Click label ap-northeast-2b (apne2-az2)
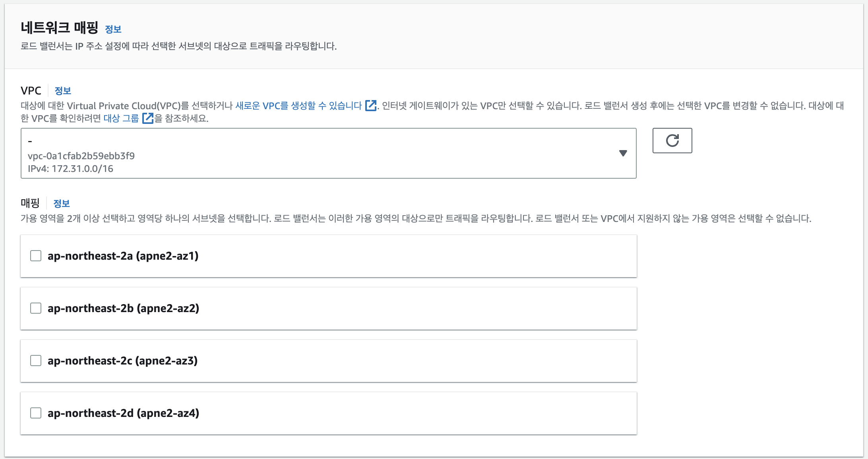This screenshot has width=868, height=459. click(123, 308)
